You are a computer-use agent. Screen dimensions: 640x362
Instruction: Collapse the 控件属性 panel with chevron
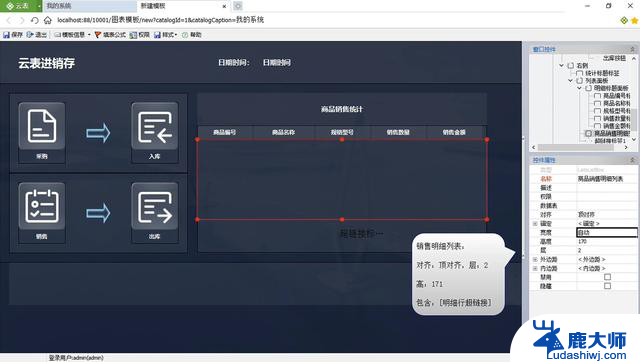(633, 160)
